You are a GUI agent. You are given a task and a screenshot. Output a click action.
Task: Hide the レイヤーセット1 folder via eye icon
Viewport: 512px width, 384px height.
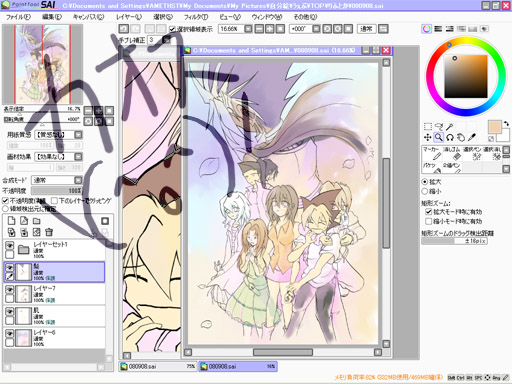(10, 246)
